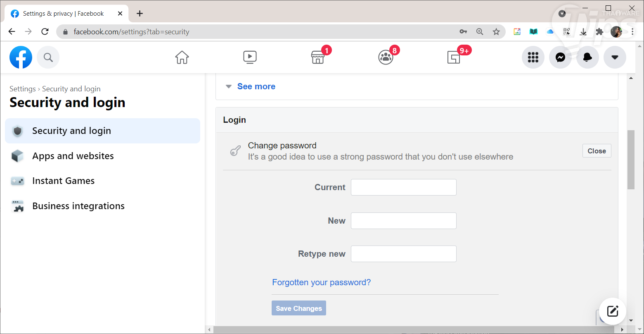Open Marketplace icon with 1 notification
This screenshot has width=644, height=334.
click(317, 57)
